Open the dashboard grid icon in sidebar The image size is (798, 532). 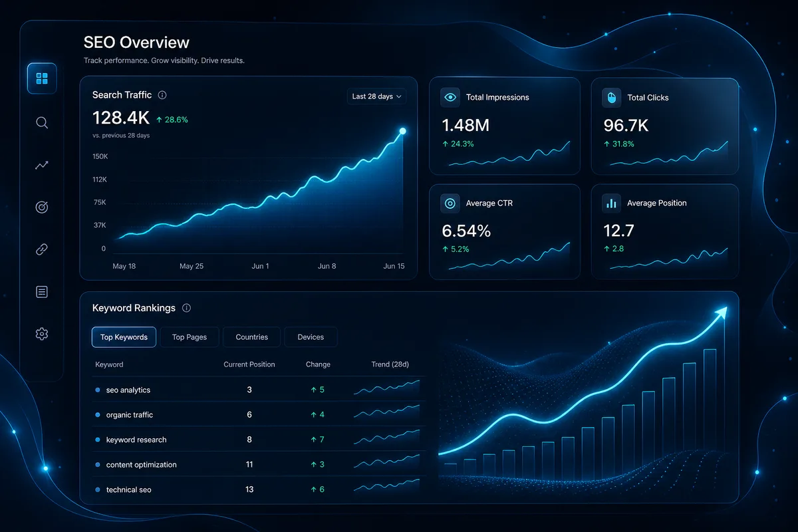tap(42, 79)
